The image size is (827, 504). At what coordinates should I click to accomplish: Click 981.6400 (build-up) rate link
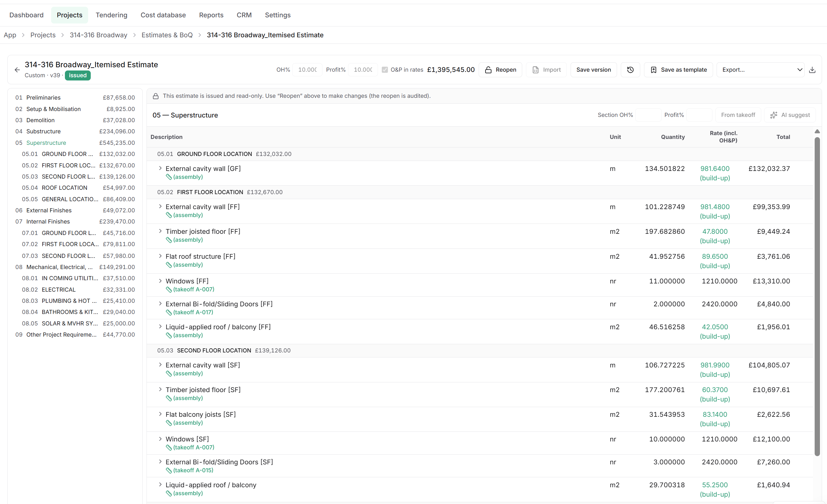[715, 174]
